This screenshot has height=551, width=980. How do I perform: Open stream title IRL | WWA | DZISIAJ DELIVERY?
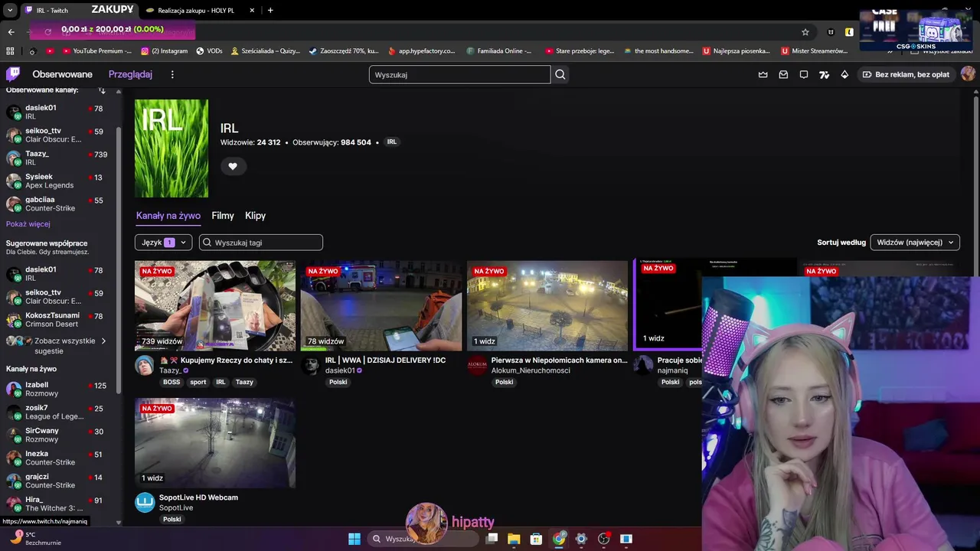(385, 360)
